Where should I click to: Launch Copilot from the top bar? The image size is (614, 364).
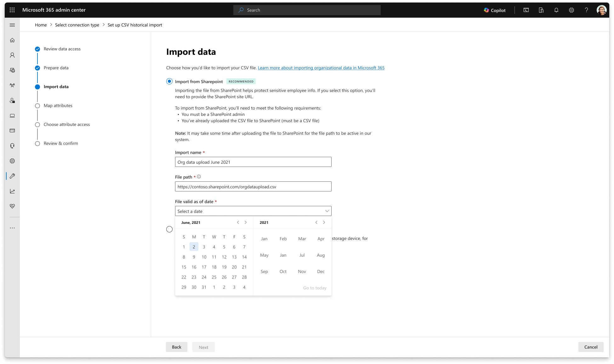pos(495,10)
